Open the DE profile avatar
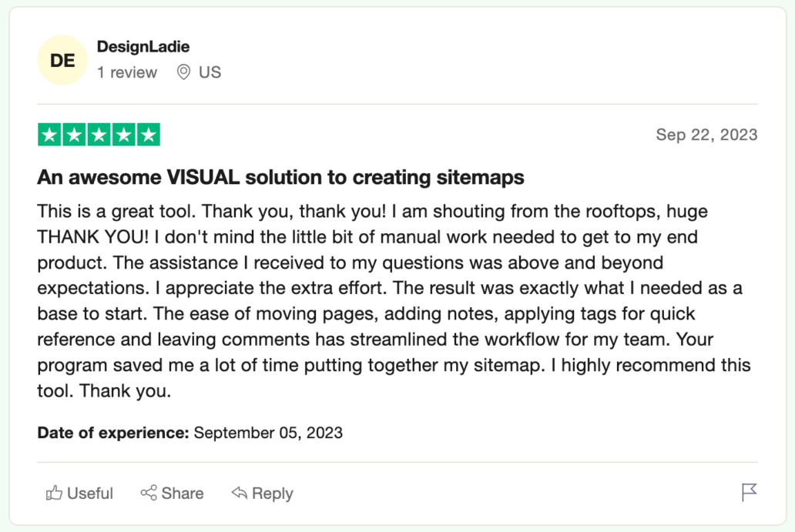The image size is (795, 532). (62, 60)
